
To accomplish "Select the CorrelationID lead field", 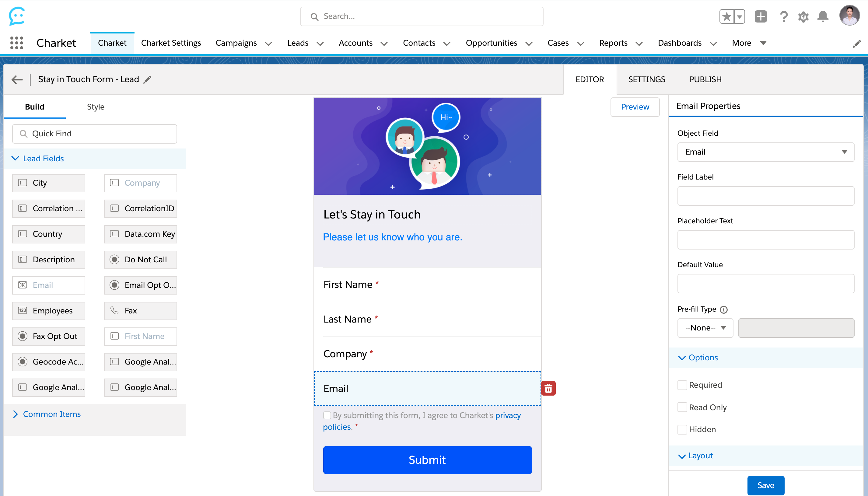I will 140,208.
